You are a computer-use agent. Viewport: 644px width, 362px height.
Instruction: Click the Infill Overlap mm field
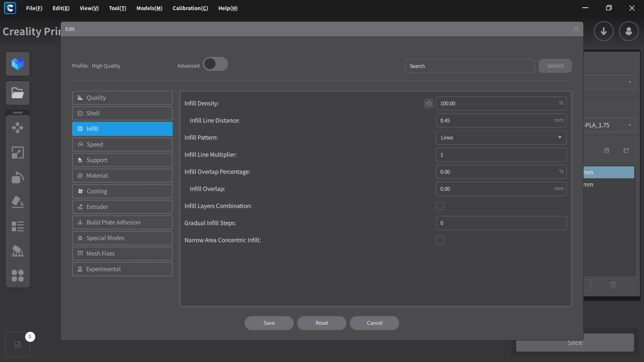[501, 189]
